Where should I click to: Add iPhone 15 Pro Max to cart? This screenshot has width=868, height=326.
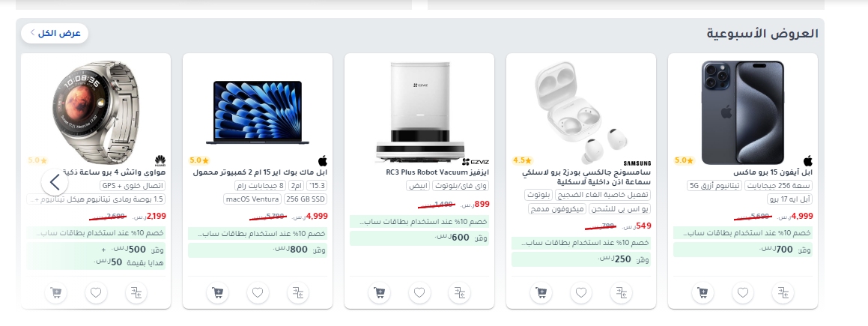pos(702,292)
